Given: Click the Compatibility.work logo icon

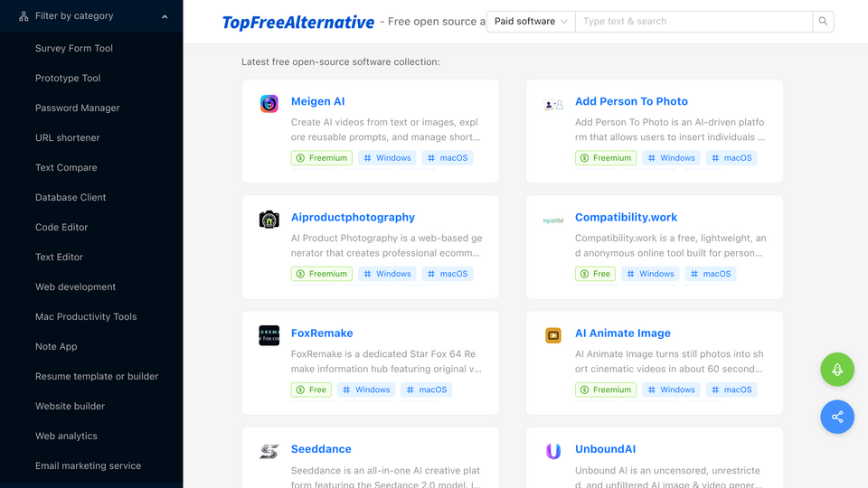Looking at the screenshot, I should [x=553, y=221].
